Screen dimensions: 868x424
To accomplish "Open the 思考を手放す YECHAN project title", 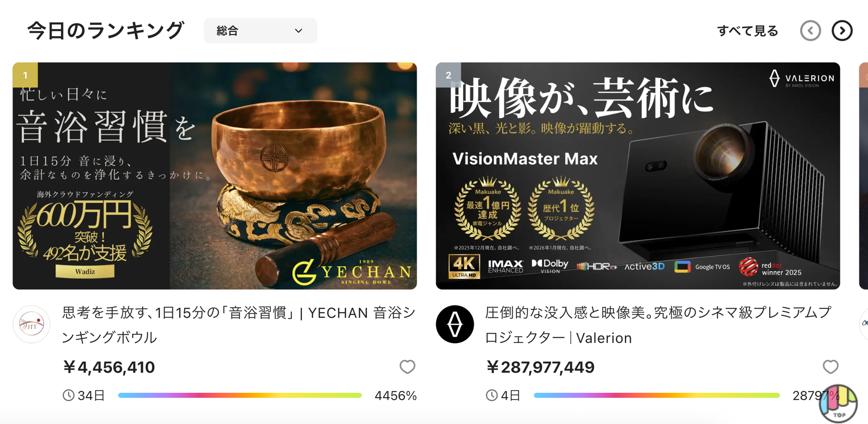I will click(x=239, y=325).
